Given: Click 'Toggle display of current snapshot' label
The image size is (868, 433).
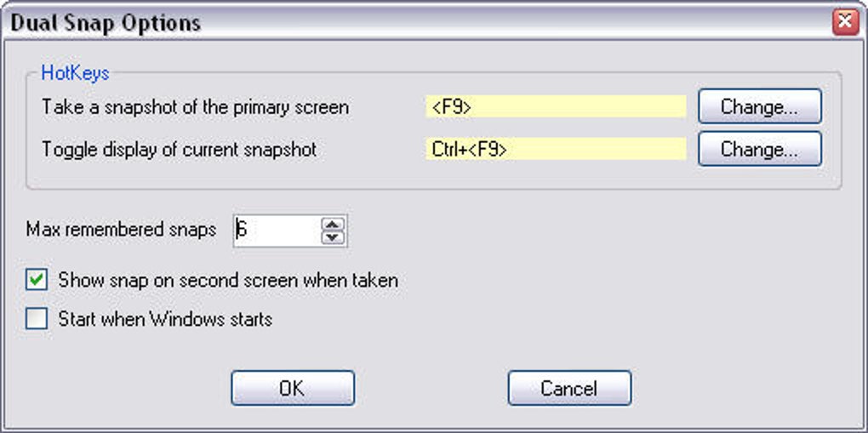Looking at the screenshot, I should 180,150.
